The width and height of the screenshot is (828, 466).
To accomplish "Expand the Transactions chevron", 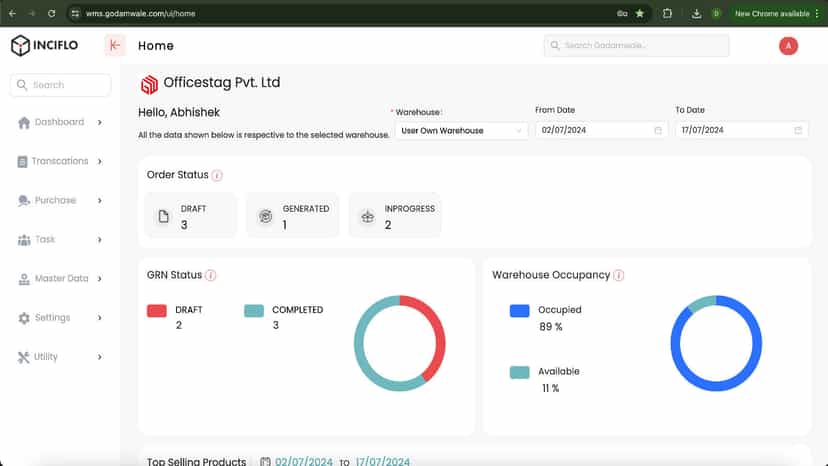I will 100,162.
